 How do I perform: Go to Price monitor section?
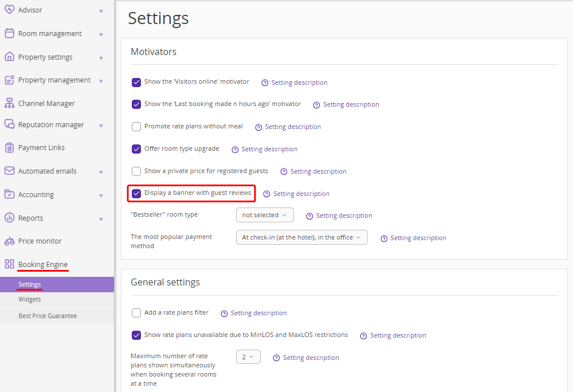[x=40, y=241]
